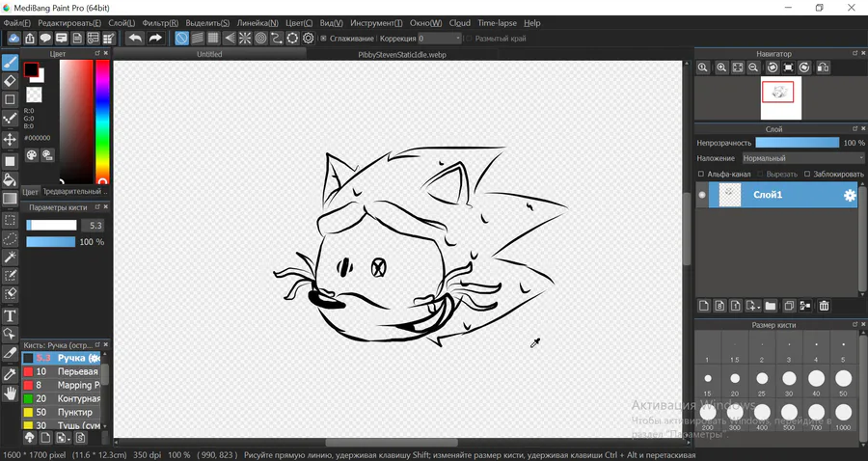Select the Move tool

10,139
